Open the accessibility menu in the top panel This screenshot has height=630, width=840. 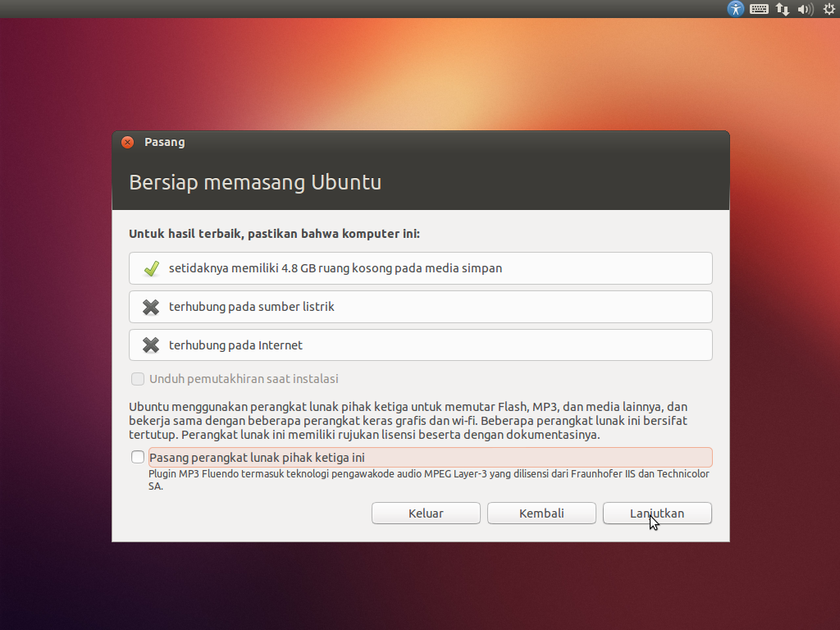coord(735,9)
